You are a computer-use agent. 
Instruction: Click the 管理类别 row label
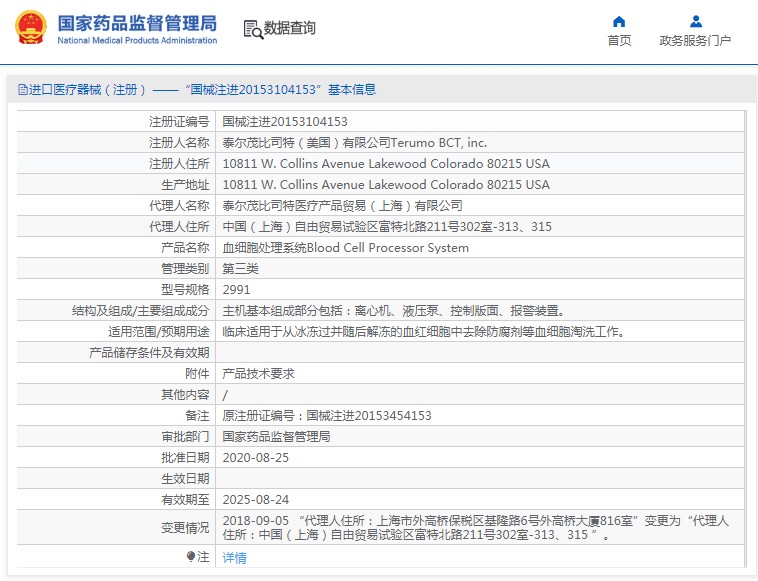[x=185, y=269]
